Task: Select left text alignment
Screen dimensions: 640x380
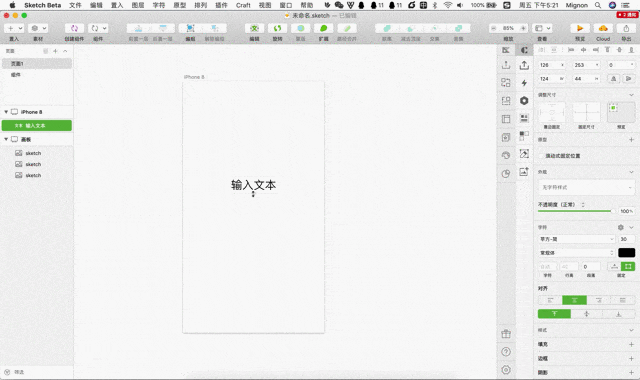Action: pyautogui.click(x=550, y=300)
